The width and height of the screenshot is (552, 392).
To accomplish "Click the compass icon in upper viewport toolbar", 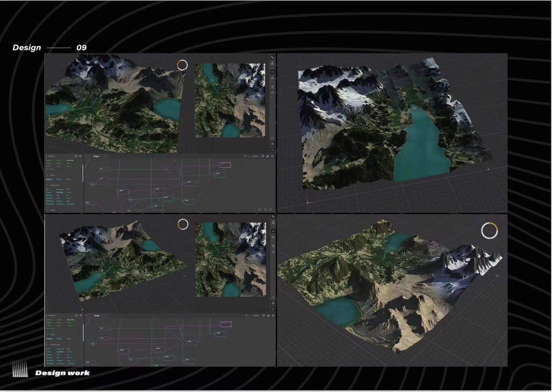I will [272, 144].
